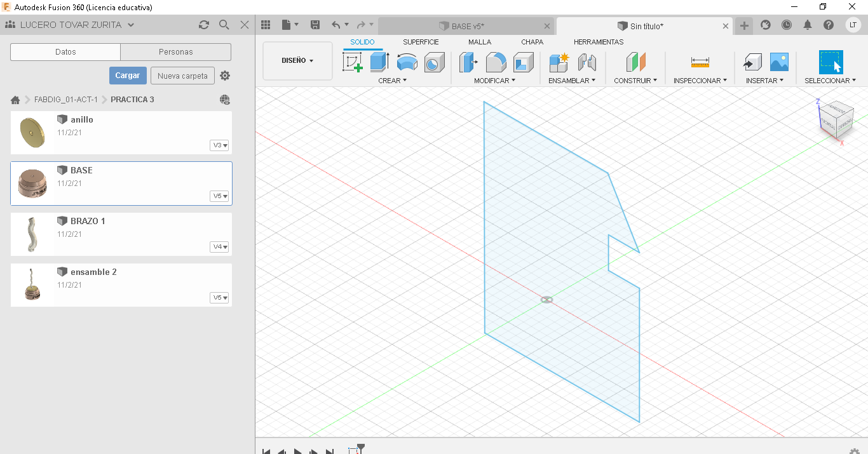Open timeline settings gear
Image resolution: width=868 pixels, height=454 pixels.
pos(855,451)
